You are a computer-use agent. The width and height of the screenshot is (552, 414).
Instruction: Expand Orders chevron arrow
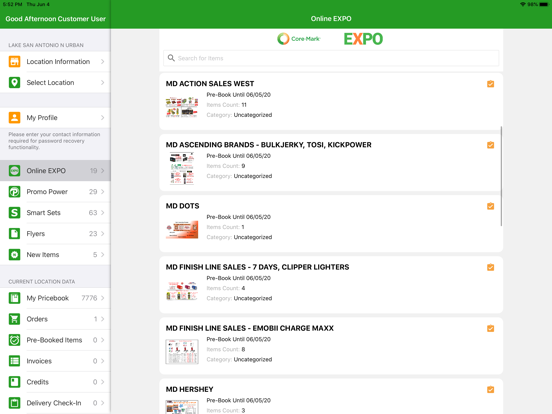click(102, 319)
